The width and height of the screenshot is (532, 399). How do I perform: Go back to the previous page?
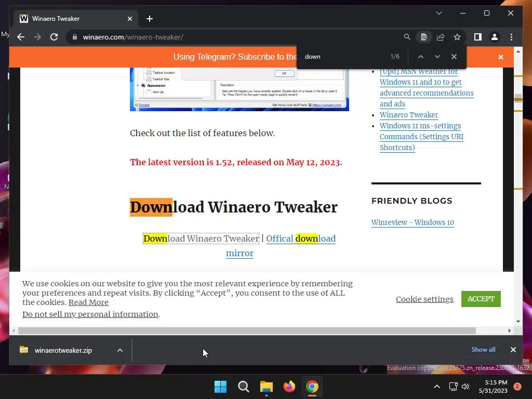click(x=21, y=37)
